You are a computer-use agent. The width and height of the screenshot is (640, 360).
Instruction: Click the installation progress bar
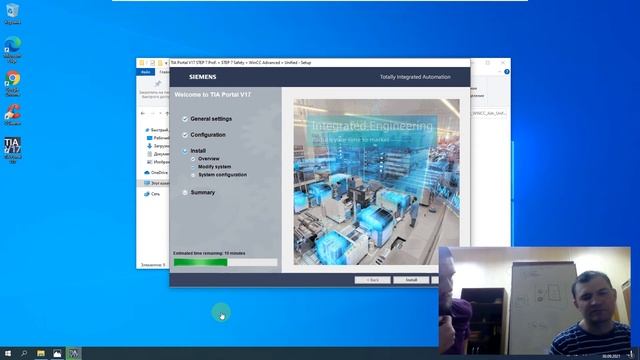pos(225,262)
